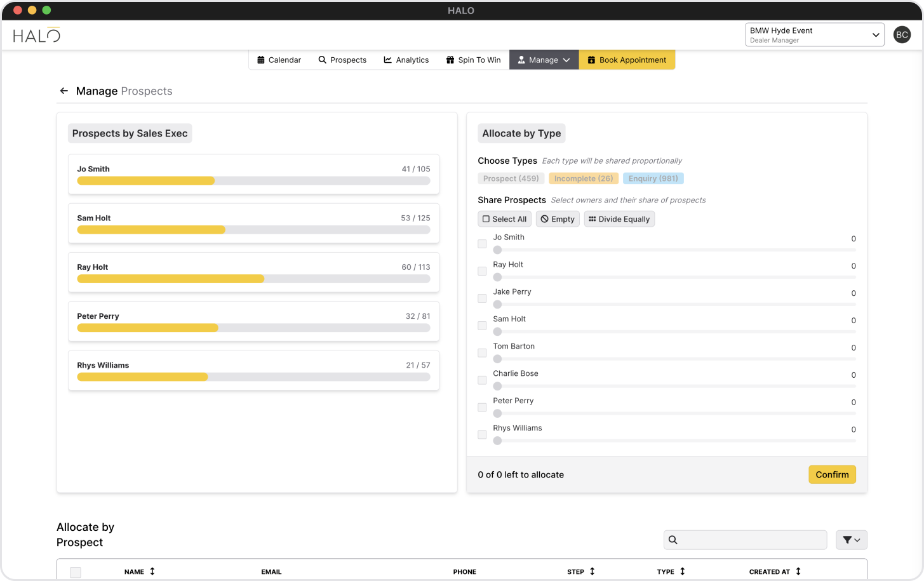Open the Calendar tab
The image size is (924, 581).
point(279,60)
